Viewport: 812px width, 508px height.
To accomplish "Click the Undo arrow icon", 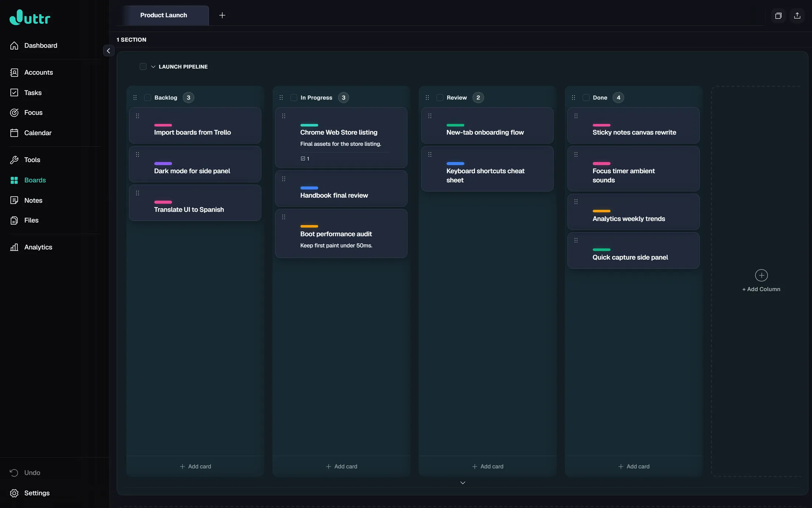I will (x=14, y=473).
